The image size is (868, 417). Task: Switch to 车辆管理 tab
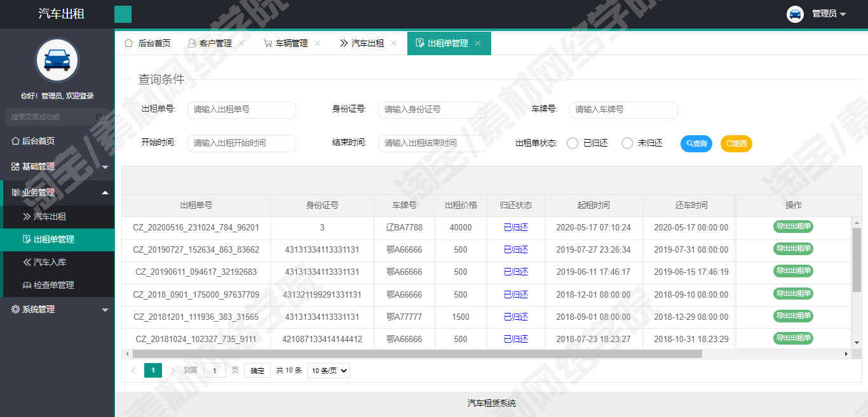tap(292, 43)
